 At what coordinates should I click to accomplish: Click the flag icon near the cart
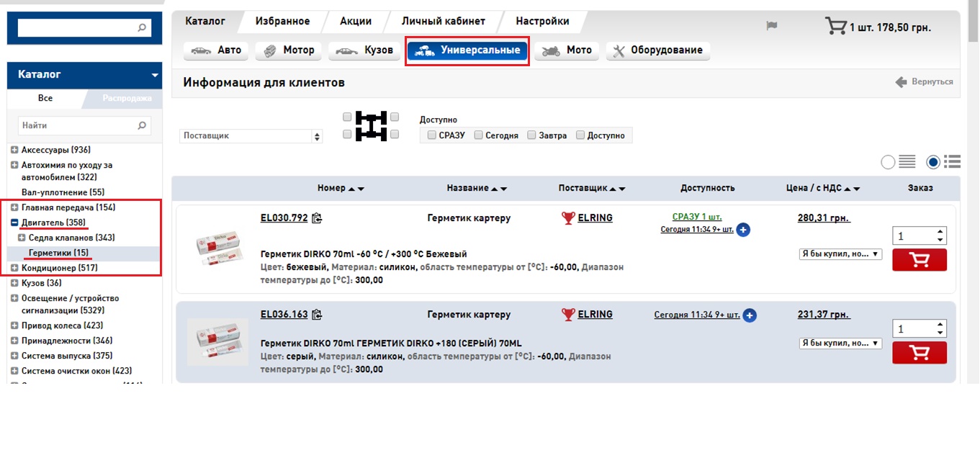772,27
